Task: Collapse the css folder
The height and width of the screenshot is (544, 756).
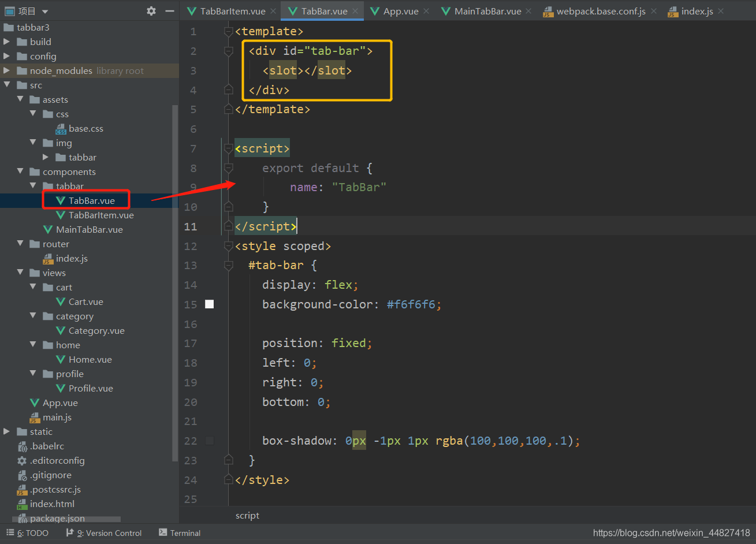Action: 33,114
